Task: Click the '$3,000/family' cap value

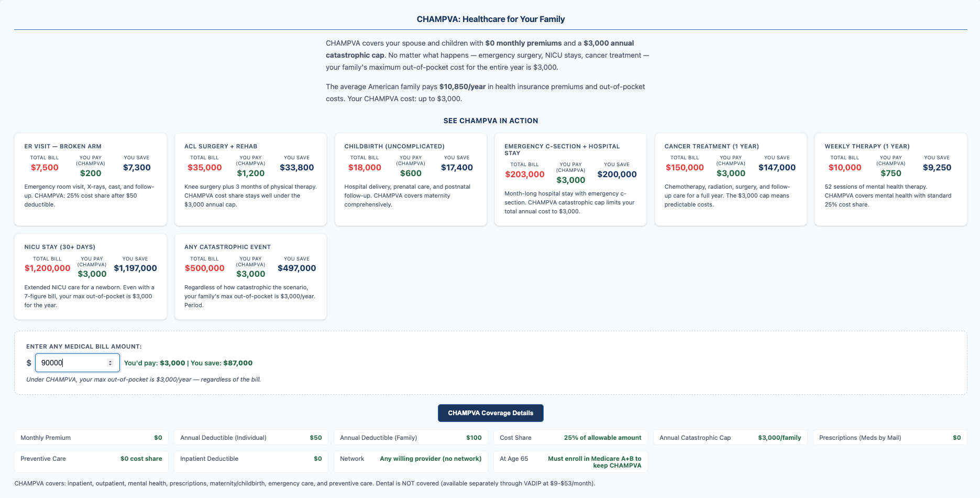Action: pos(779,438)
